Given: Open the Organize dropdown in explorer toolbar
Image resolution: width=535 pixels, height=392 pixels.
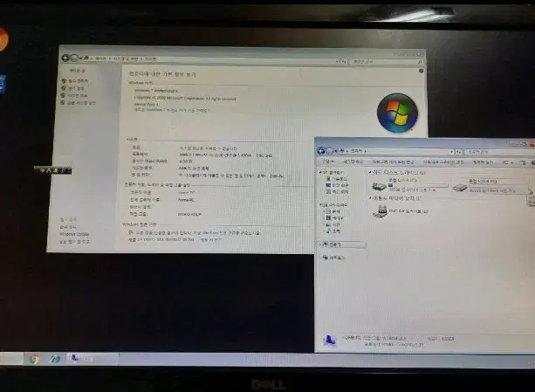Looking at the screenshot, I should click(x=327, y=162).
